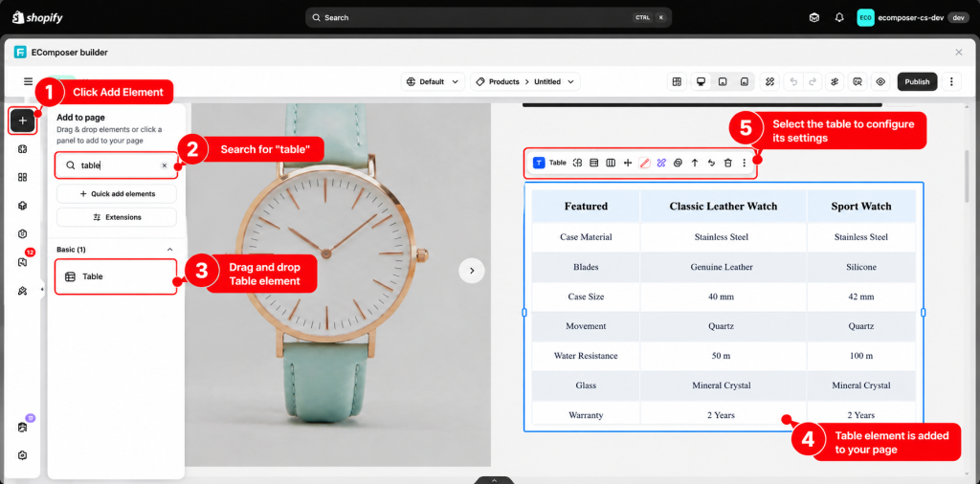The height and width of the screenshot is (484, 980).
Task: Click the column layout icon in table toolbar
Action: [x=611, y=163]
